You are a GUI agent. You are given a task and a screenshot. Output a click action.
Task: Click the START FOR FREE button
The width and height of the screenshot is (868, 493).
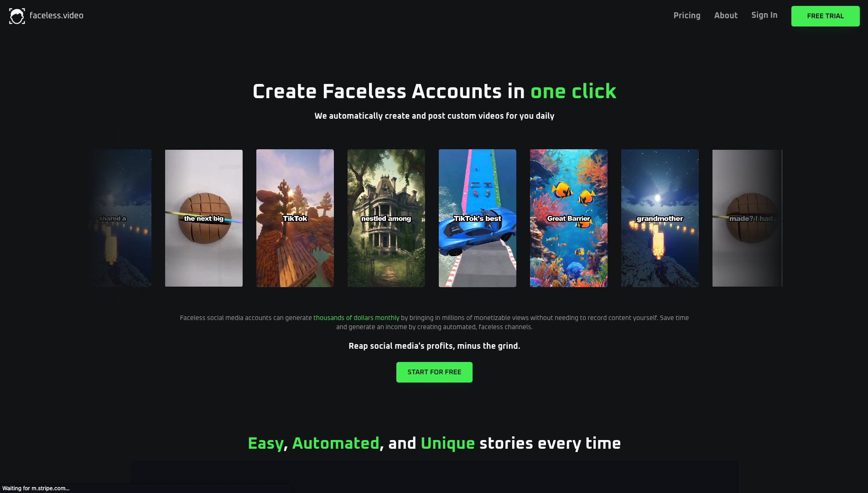434,372
